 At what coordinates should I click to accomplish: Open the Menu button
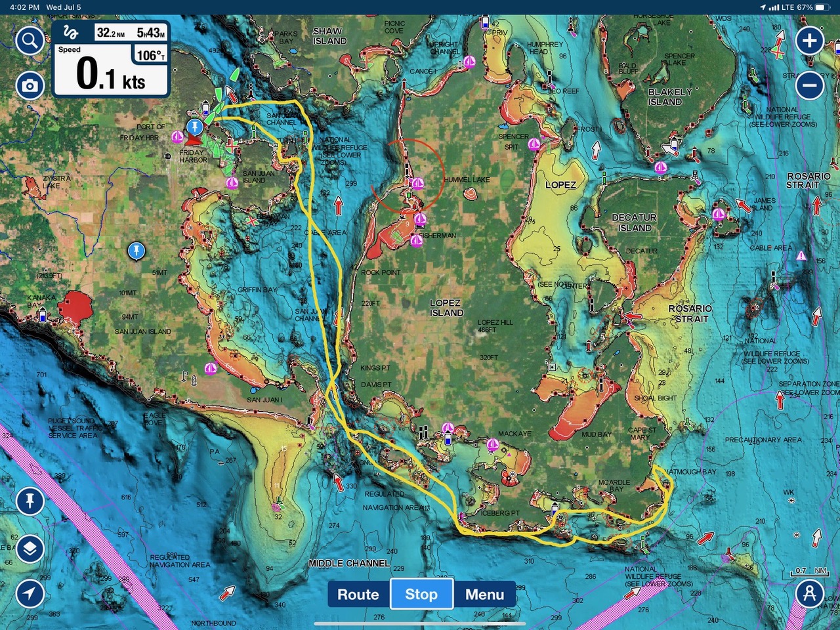tap(484, 594)
